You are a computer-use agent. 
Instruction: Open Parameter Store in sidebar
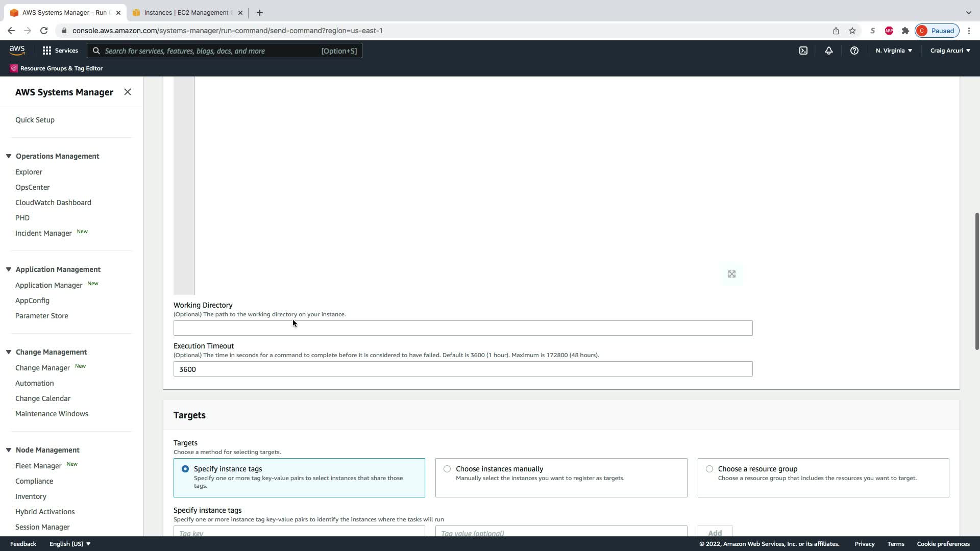pos(41,316)
